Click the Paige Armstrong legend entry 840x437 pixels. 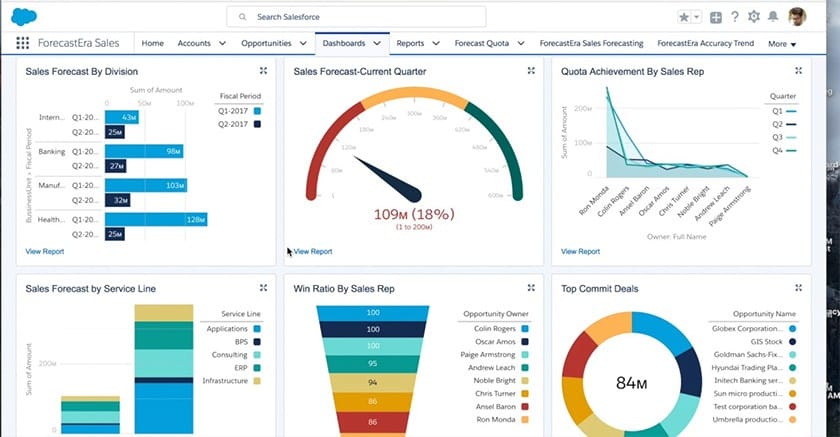pyautogui.click(x=494, y=355)
